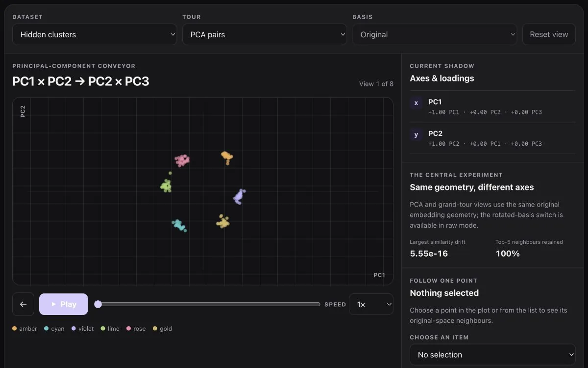Select a point in the gold cluster
The width and height of the screenshot is (588, 368).
[x=223, y=223]
